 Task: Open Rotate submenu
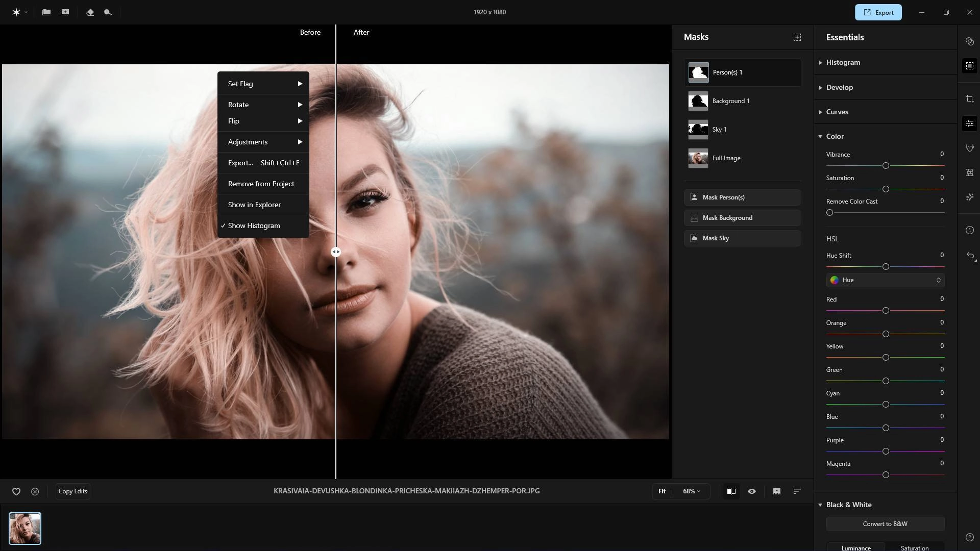point(263,105)
